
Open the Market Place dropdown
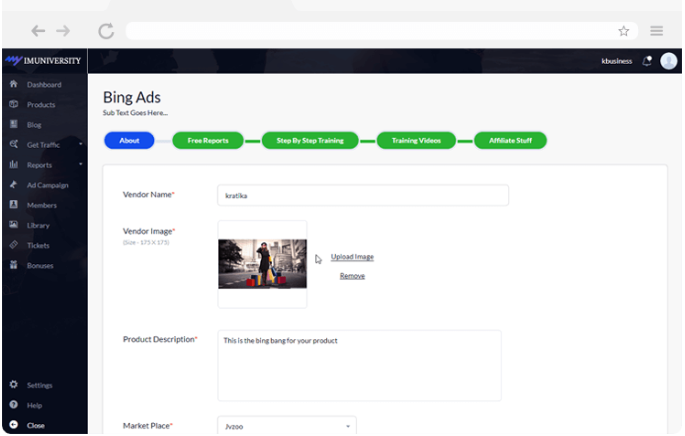[x=287, y=426]
